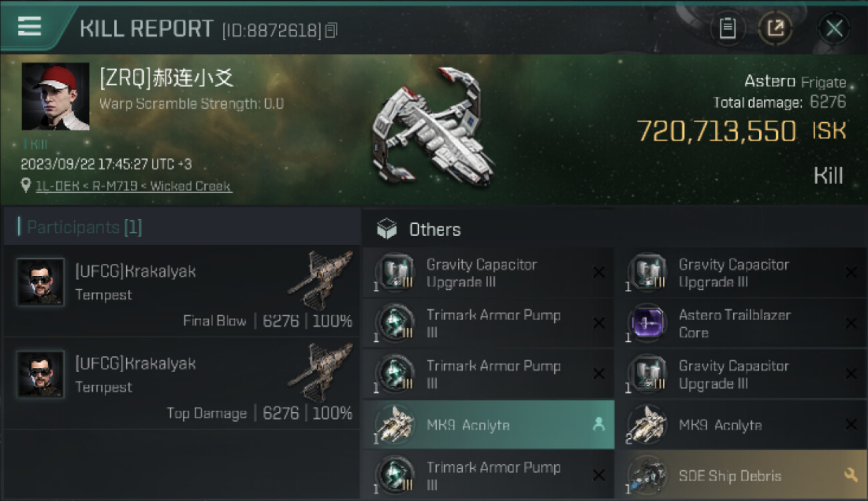The width and height of the screenshot is (868, 501).
Task: View the victim's character portrait
Action: [x=55, y=97]
